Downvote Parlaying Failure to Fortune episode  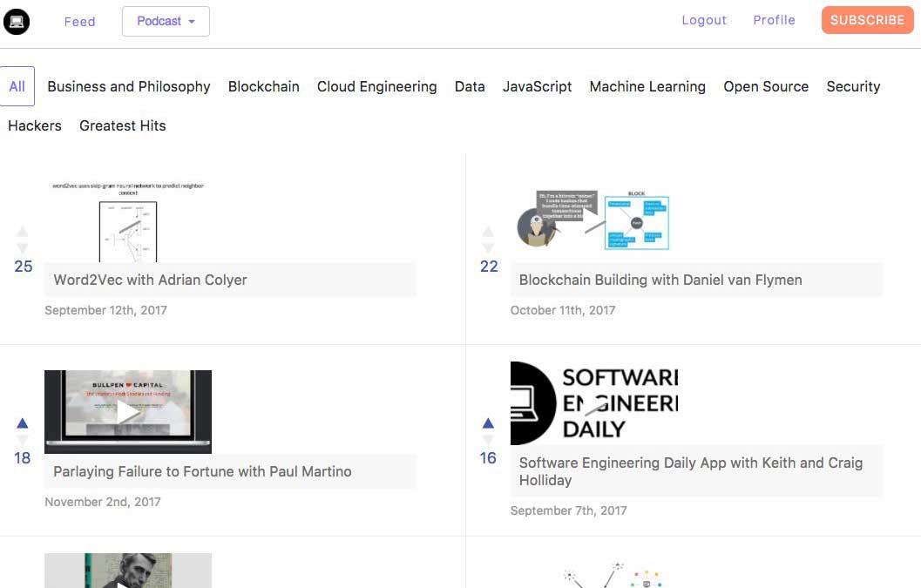pyautogui.click(x=23, y=440)
